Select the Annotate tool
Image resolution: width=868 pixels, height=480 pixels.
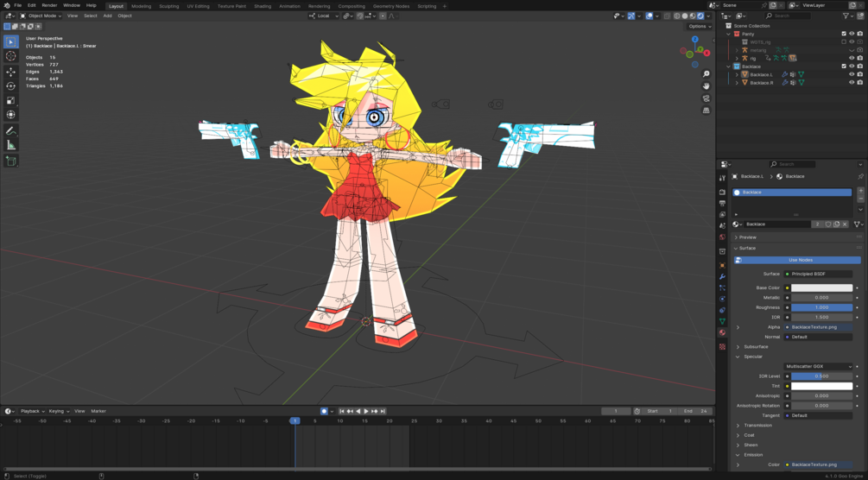point(10,130)
